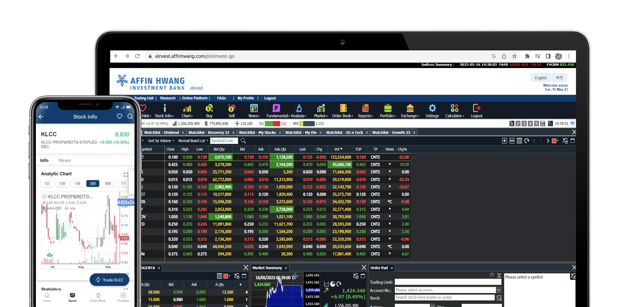Reload the browser page
The image size is (644, 307).
coord(137,56)
